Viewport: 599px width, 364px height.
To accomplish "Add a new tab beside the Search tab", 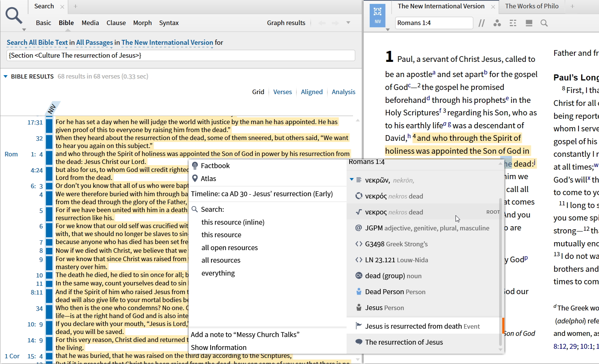I will click(x=76, y=6).
